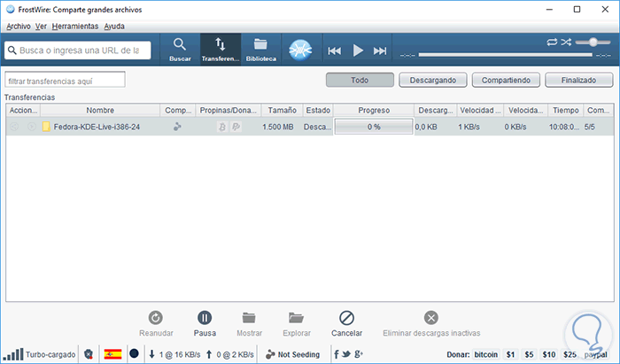Click the 1.500 MB size cell
The image size is (620, 364).
277,127
